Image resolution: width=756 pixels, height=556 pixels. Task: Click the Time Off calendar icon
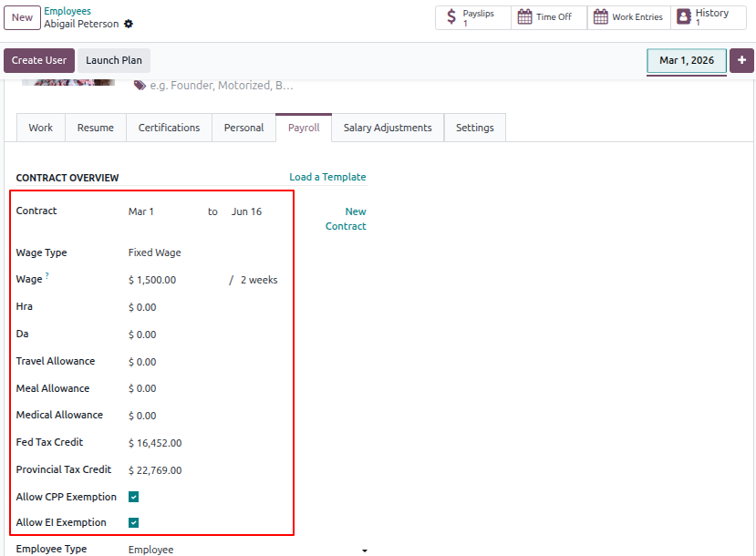(x=524, y=17)
